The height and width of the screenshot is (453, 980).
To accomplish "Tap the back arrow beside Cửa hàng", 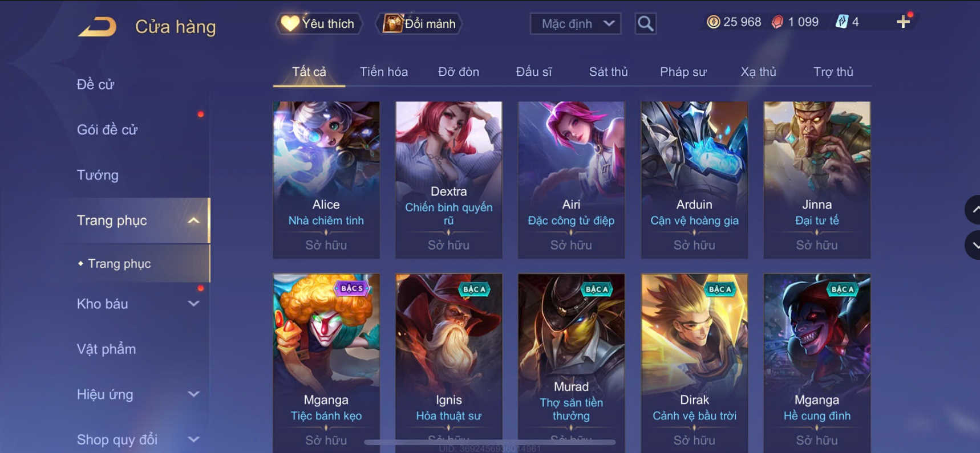I will 98,26.
